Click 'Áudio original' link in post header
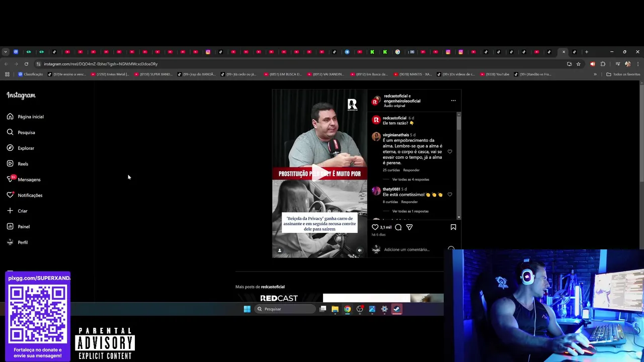Viewport: 644px width, 362px height. click(394, 106)
